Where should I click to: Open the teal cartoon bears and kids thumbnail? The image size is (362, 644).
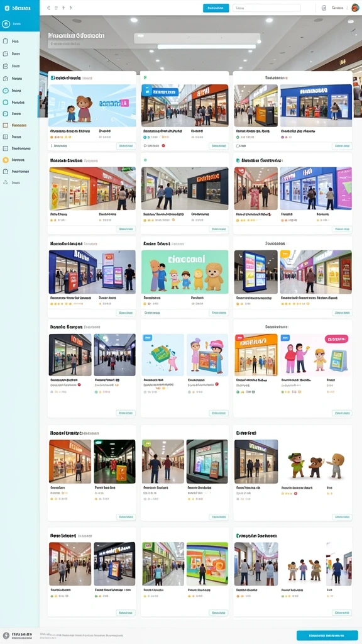(x=185, y=272)
